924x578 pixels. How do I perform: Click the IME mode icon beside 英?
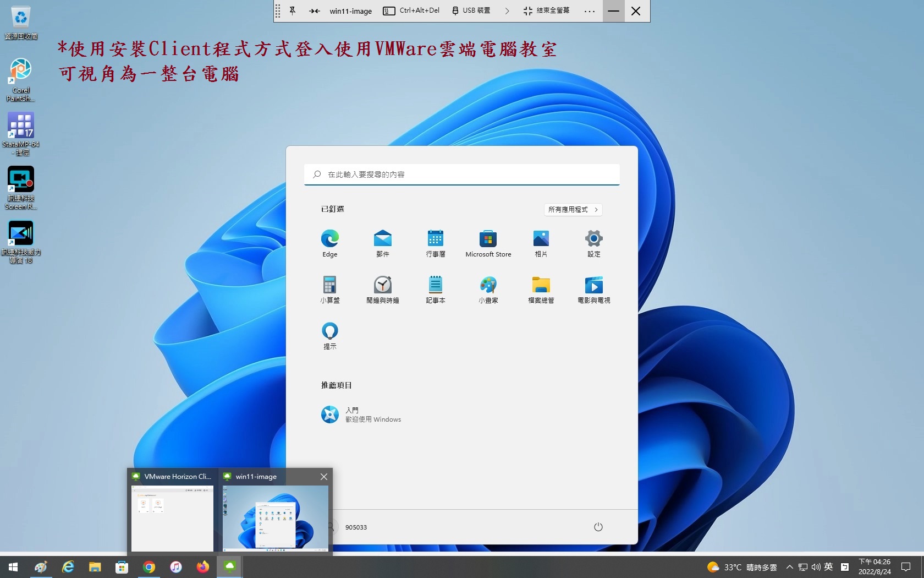845,567
